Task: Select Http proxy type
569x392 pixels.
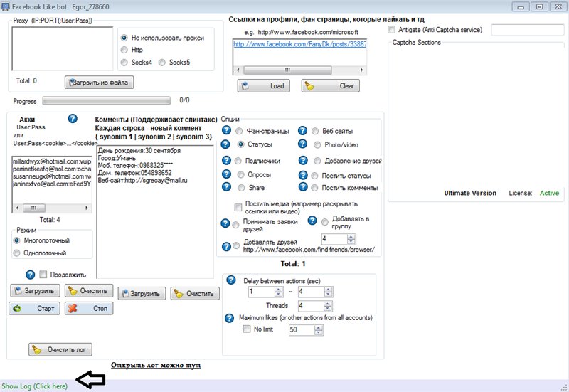Action: pos(124,50)
